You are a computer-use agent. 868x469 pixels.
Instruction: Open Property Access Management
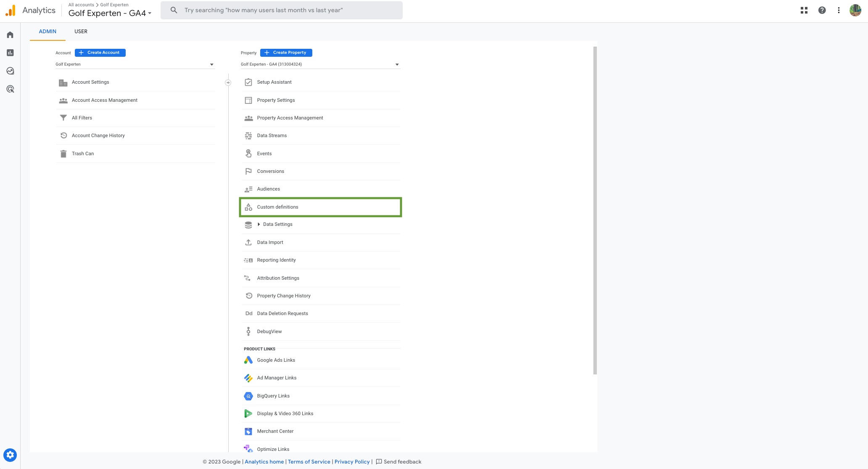pyautogui.click(x=321, y=118)
